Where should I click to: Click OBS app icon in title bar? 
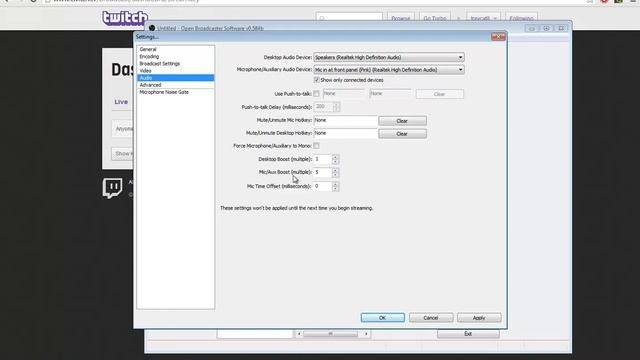(x=152, y=28)
